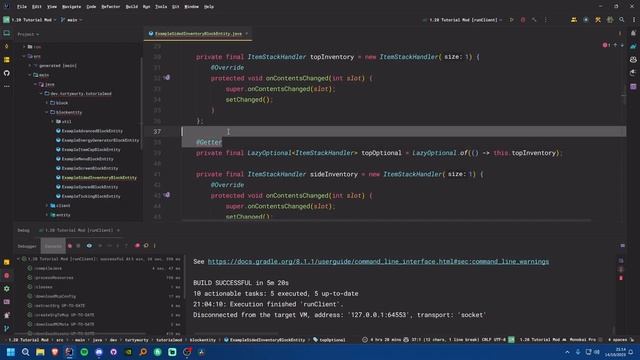The width and height of the screenshot is (640, 360).
Task: Click the Search Everywhere magnifier icon
Action: 622,20
